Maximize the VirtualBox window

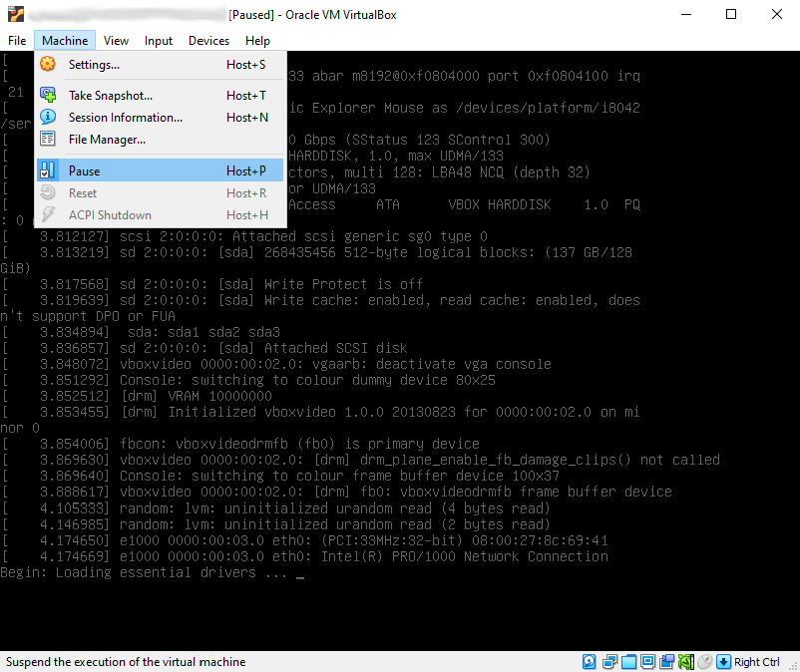click(x=731, y=14)
